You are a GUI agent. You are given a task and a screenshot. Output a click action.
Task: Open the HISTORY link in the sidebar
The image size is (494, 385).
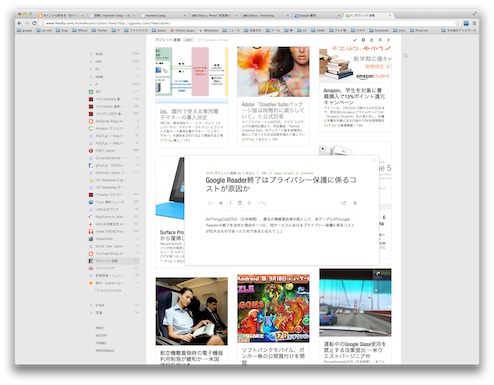coord(101,335)
